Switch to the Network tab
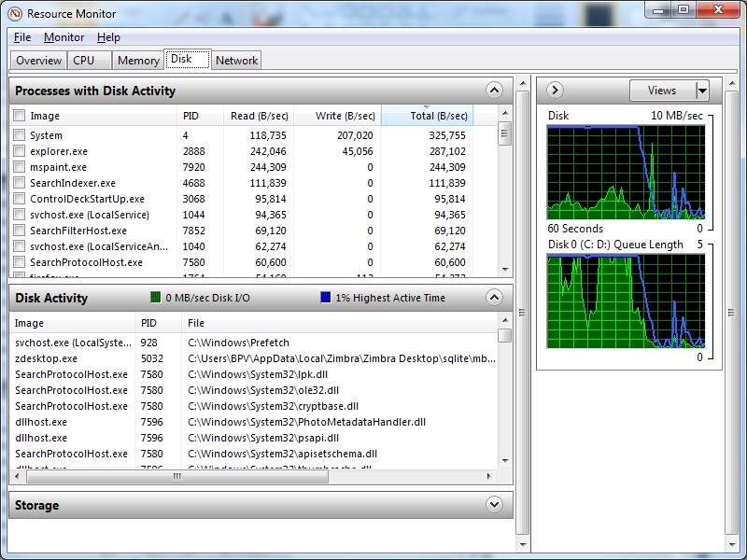 [236, 61]
